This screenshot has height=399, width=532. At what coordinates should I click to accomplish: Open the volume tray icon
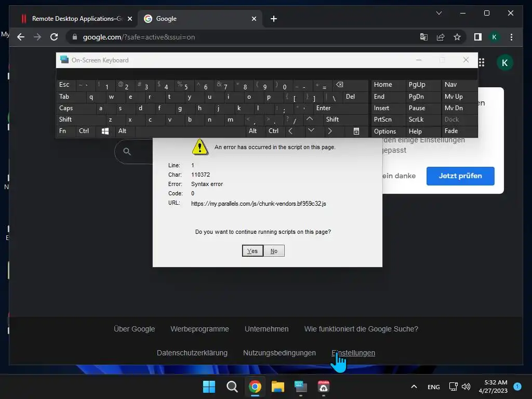[466, 387]
